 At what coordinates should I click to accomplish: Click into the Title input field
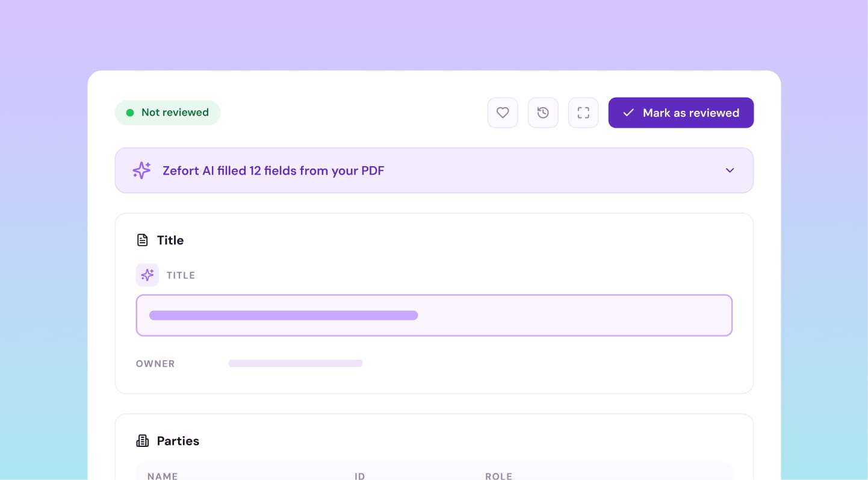pyautogui.click(x=434, y=315)
